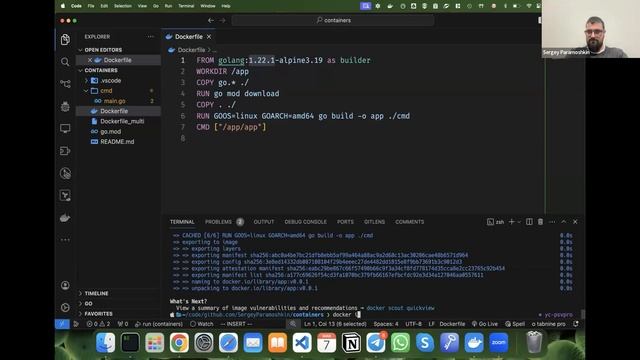The image size is (640, 360).
Task: Click Go Live in status bar
Action: (x=484, y=324)
